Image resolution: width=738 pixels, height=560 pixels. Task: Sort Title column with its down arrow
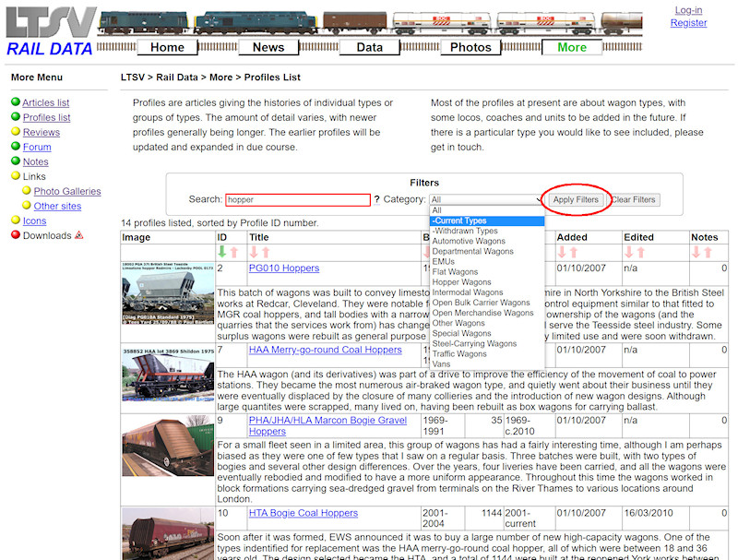click(x=254, y=252)
